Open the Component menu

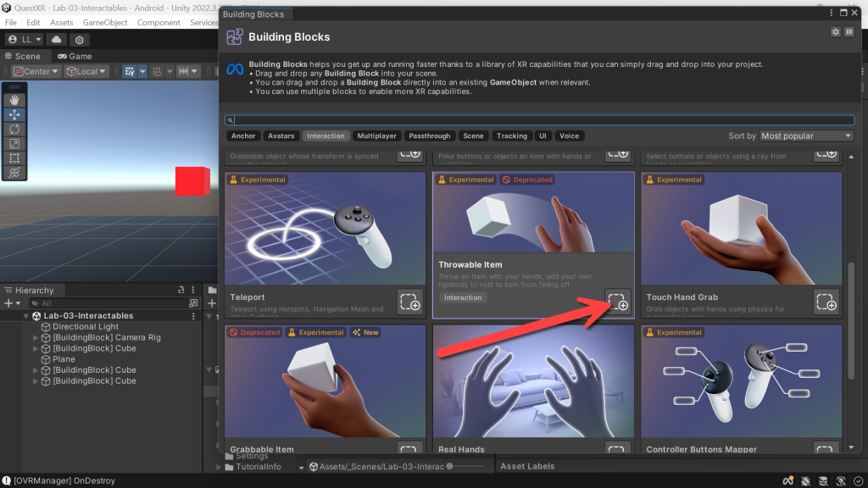tap(159, 23)
